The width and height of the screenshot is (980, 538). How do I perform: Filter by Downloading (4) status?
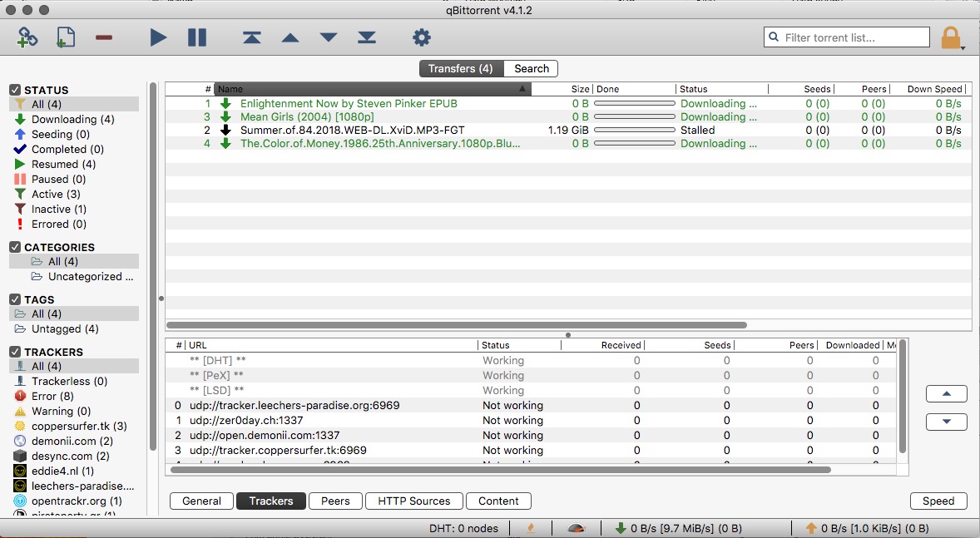(x=74, y=120)
